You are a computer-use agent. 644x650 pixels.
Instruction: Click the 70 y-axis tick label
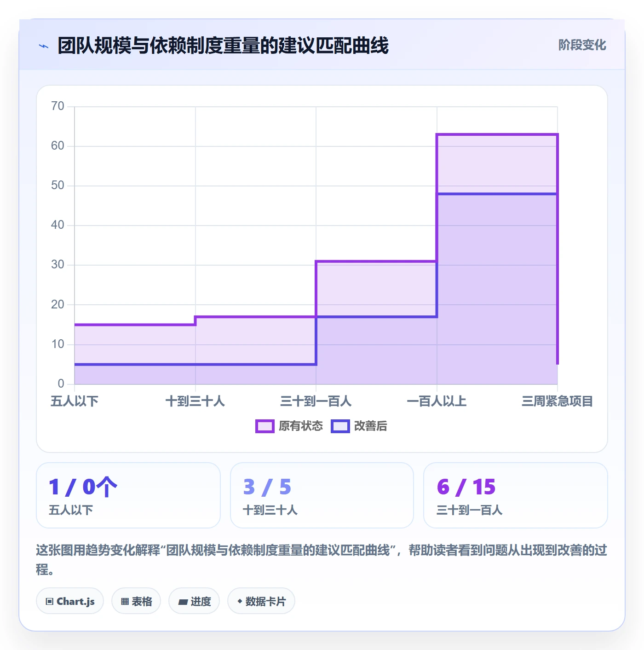click(x=57, y=106)
